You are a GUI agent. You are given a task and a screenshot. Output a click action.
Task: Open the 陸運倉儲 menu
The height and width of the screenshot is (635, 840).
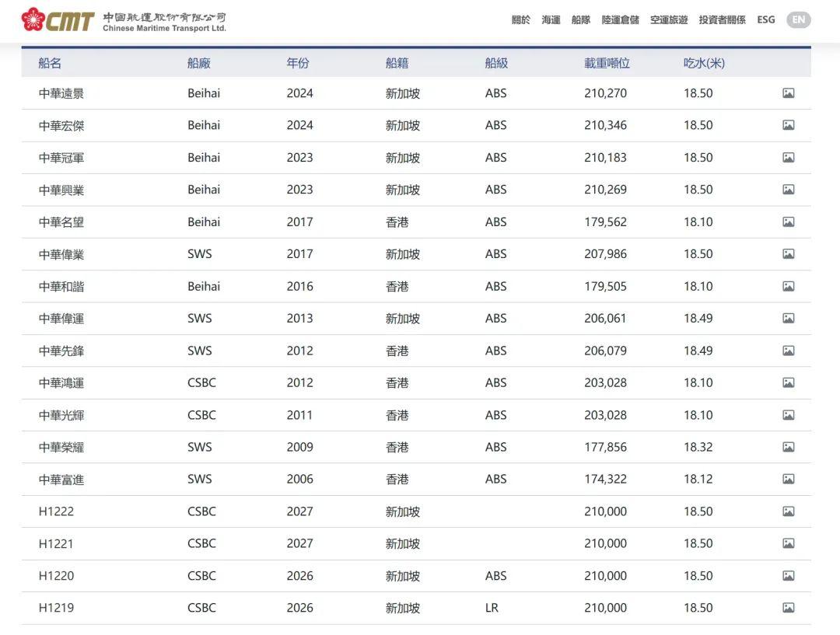pos(621,19)
